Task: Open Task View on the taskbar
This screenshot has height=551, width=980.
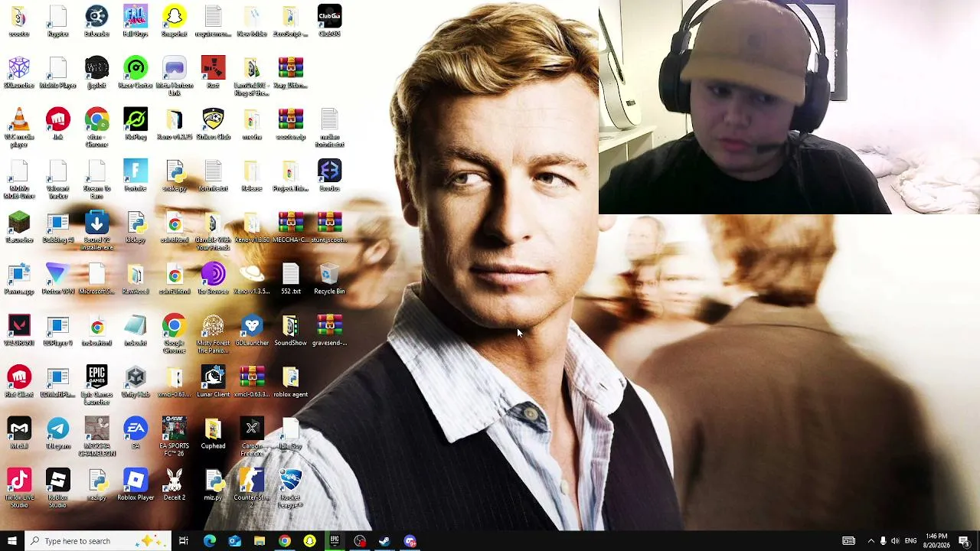Action: (184, 541)
